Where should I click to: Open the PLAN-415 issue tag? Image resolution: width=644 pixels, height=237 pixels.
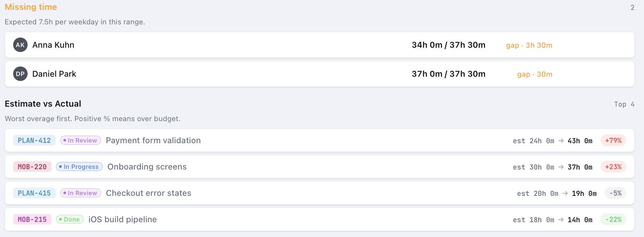click(x=34, y=193)
